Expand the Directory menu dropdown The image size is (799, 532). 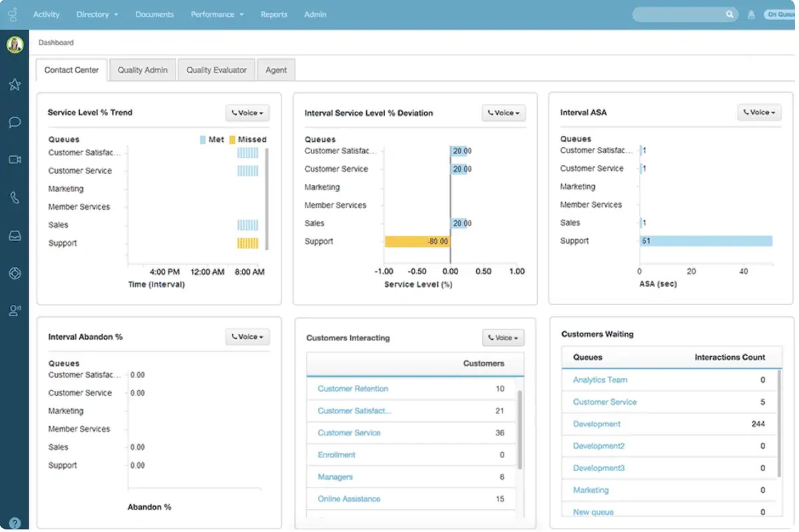click(x=97, y=14)
